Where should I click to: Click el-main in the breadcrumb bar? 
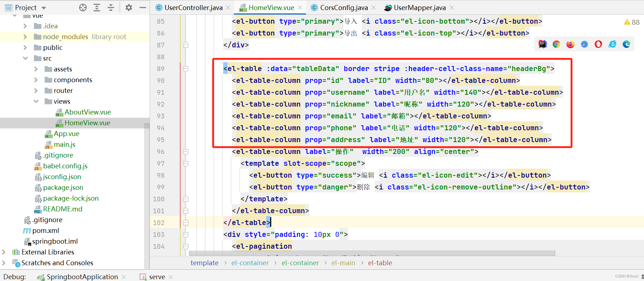pos(343,263)
